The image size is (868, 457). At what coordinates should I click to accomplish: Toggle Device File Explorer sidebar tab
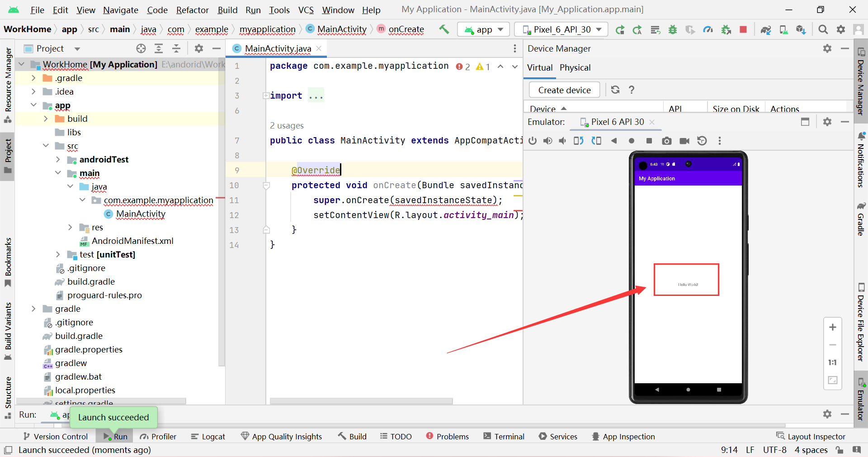pyautogui.click(x=861, y=322)
